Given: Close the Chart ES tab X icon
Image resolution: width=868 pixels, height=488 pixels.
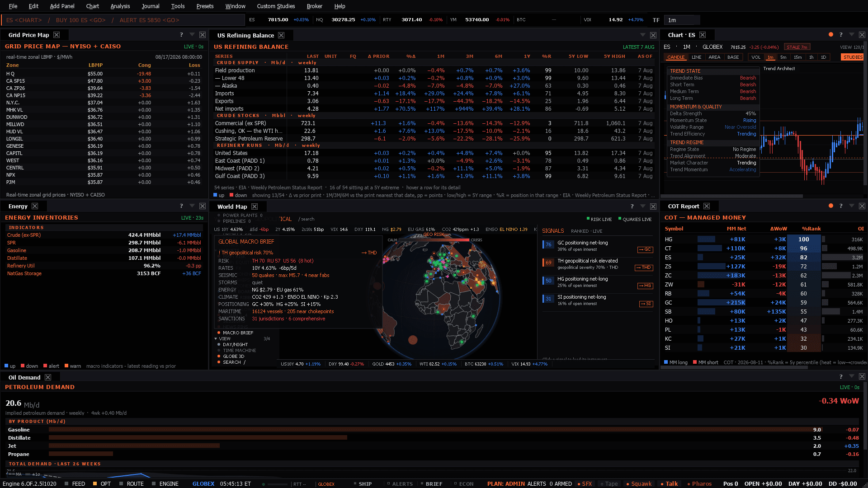Looking at the screenshot, I should [x=703, y=35].
